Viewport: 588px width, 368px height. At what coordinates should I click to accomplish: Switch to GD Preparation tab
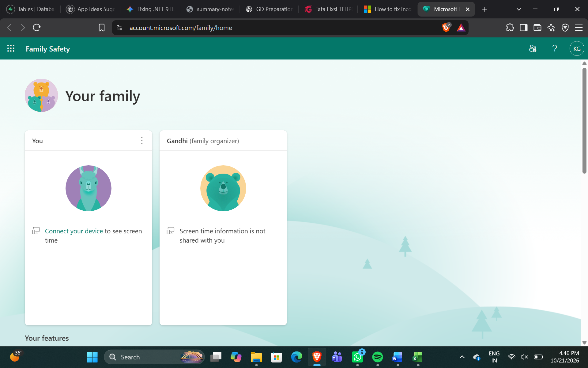(270, 9)
